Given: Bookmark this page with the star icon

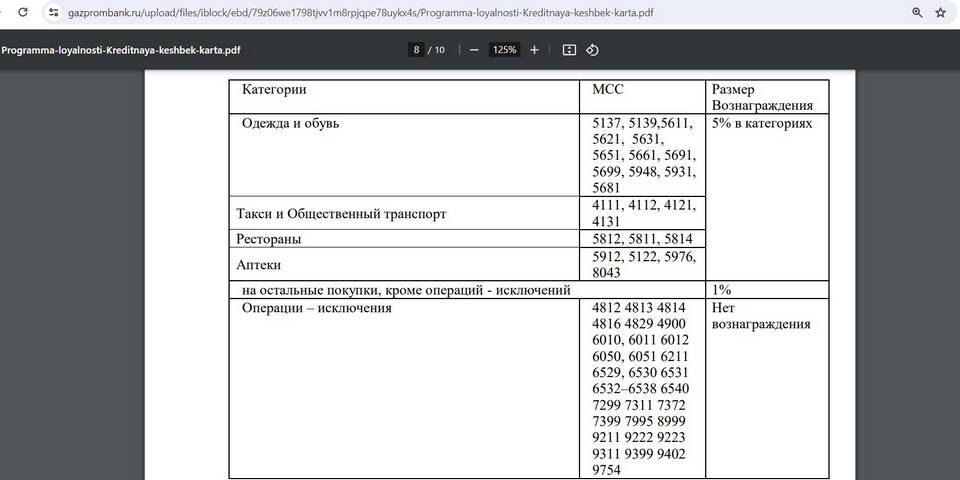Looking at the screenshot, I should pyautogui.click(x=940, y=13).
